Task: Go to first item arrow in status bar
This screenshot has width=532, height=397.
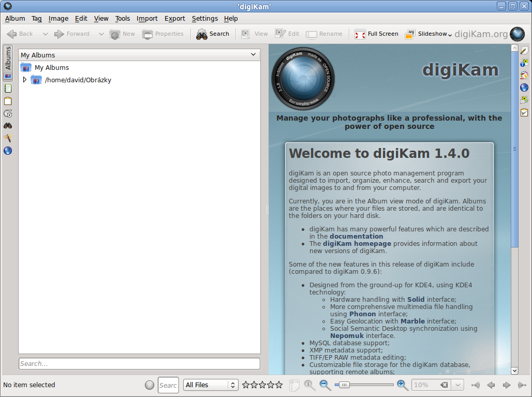Action: [x=476, y=385]
